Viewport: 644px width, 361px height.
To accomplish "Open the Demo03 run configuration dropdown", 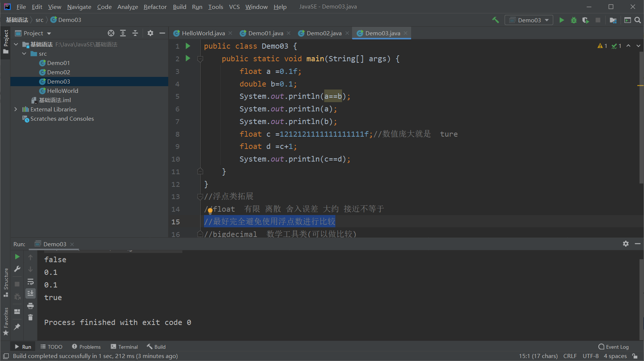I will click(529, 20).
